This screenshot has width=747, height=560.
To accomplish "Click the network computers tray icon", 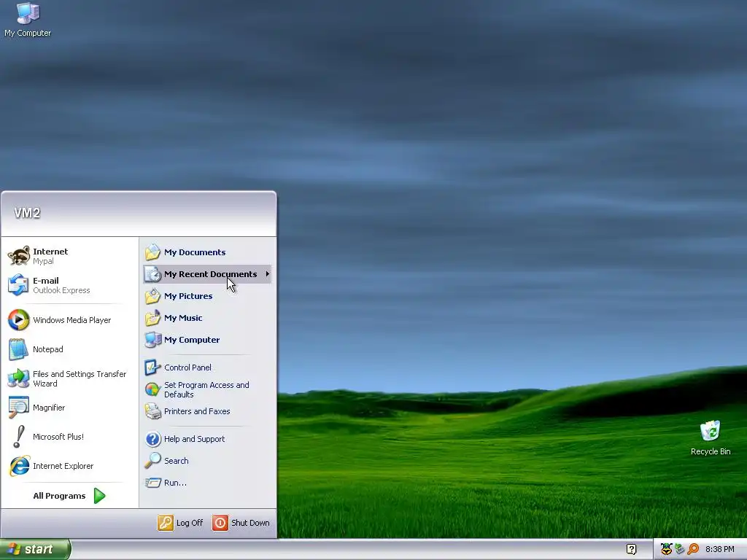I will pyautogui.click(x=679, y=549).
